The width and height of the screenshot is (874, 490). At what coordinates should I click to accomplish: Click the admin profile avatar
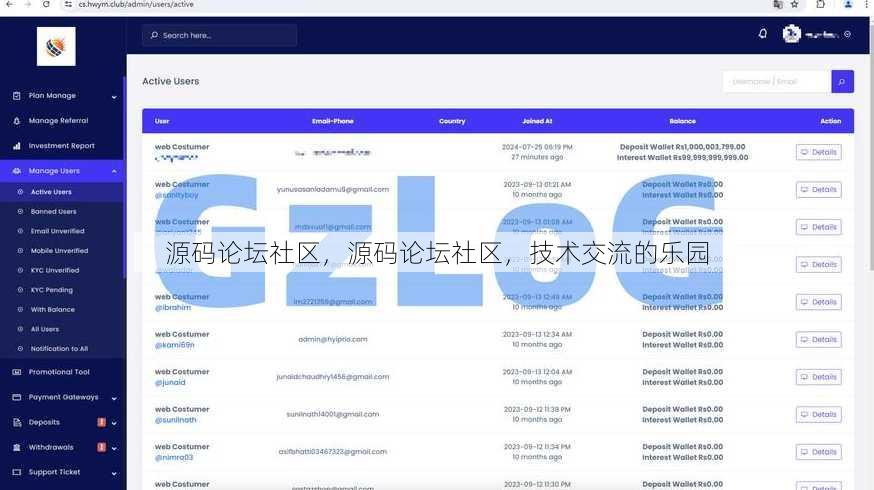click(x=792, y=35)
